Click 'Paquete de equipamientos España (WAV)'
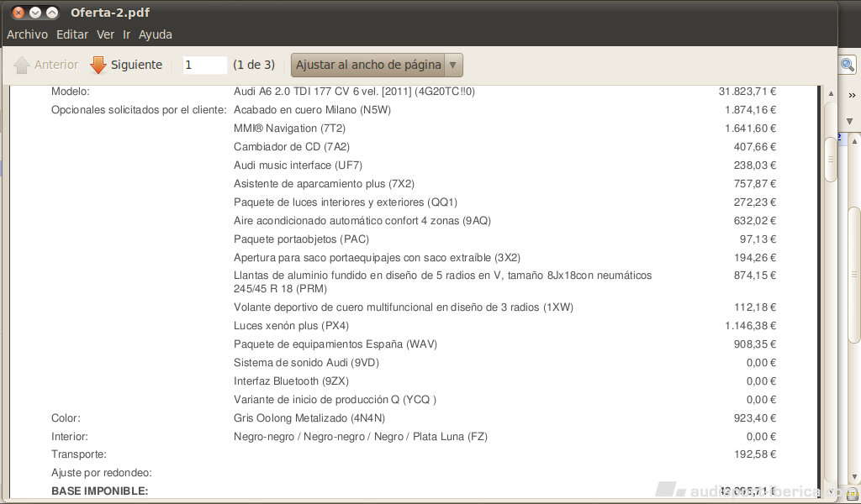Screen dimensions: 861x504 pyautogui.click(x=335, y=344)
